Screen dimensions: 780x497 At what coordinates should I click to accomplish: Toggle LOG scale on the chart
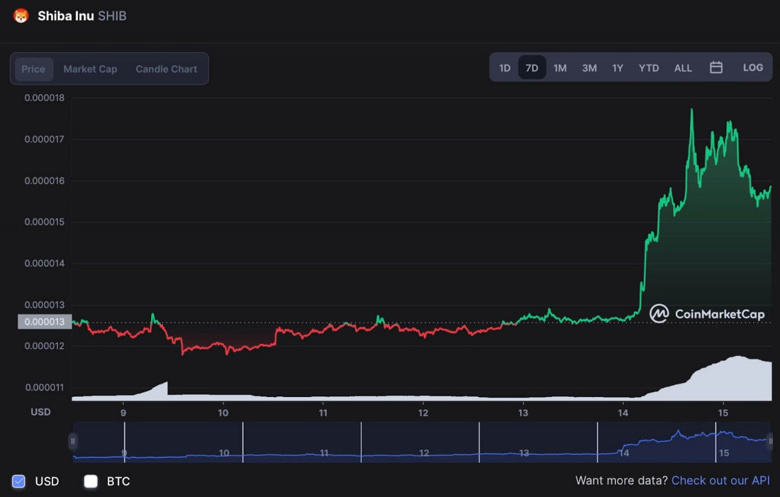coord(753,68)
